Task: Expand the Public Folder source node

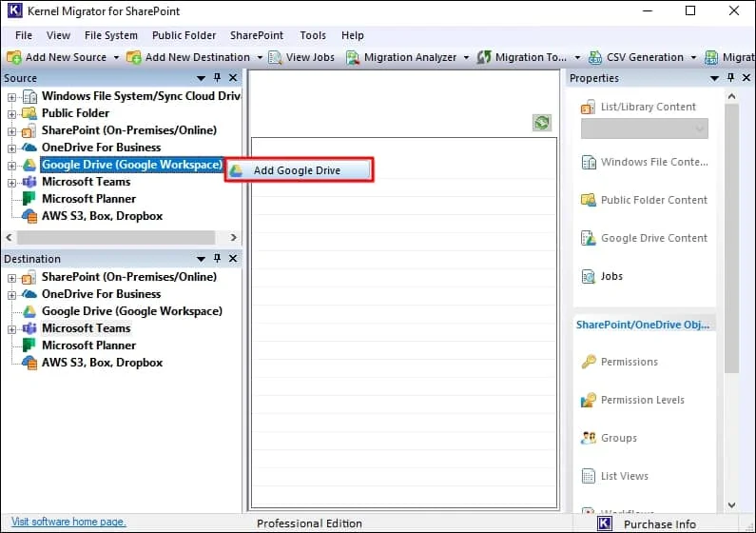Action: tap(11, 114)
